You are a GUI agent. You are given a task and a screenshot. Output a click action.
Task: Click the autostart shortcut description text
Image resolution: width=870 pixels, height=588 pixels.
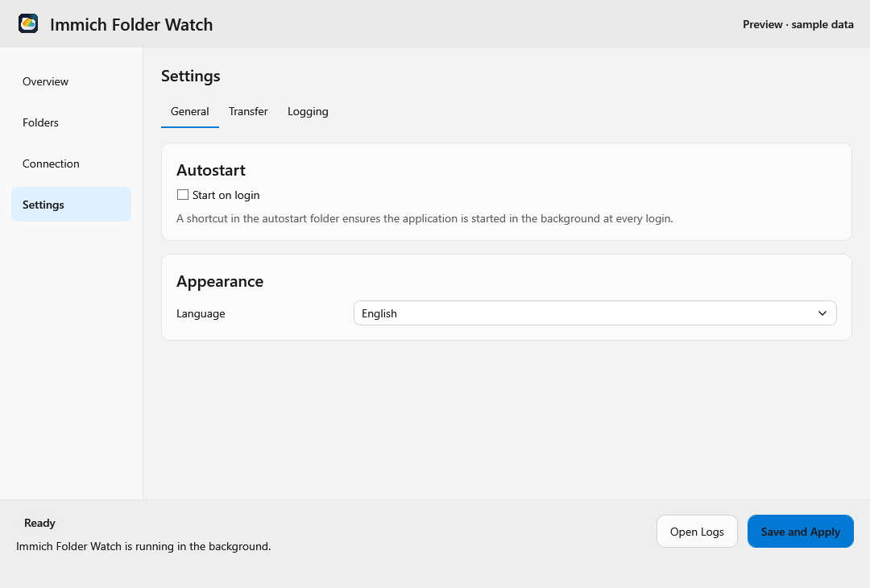click(x=425, y=218)
